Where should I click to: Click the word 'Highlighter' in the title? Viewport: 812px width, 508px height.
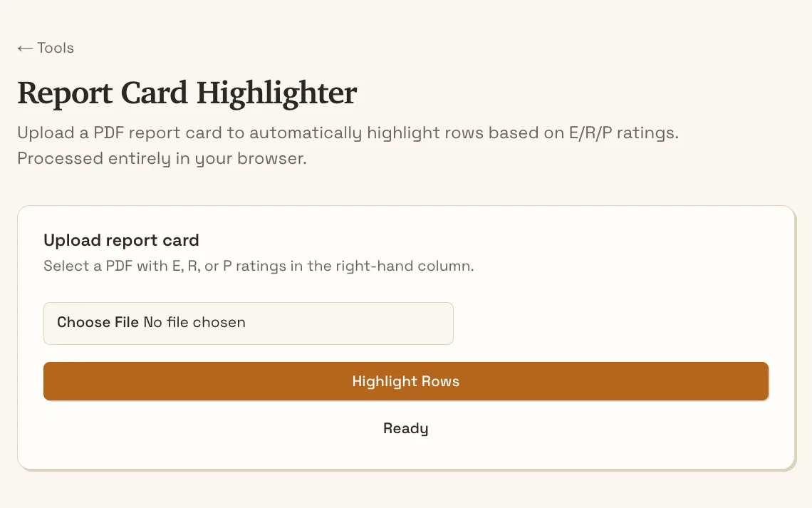tap(276, 93)
